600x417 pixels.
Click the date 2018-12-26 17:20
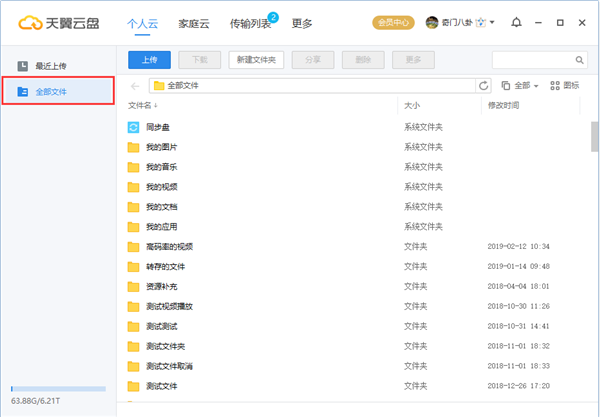[518, 386]
